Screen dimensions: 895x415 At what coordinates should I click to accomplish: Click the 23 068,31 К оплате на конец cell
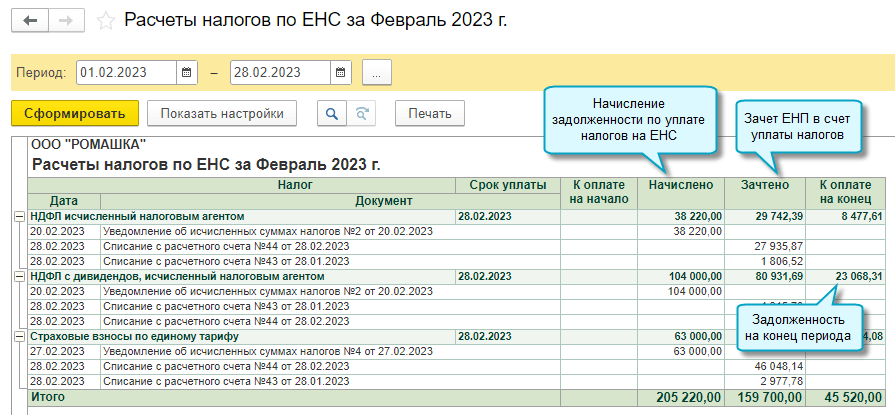pos(846,276)
